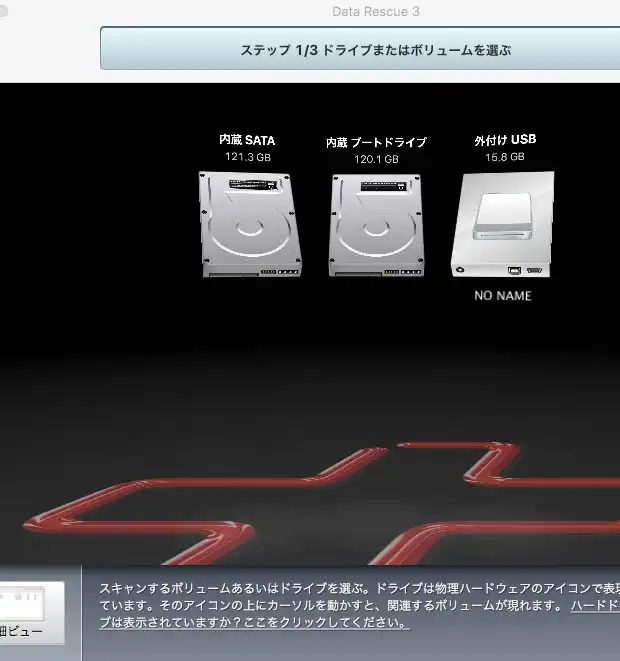Click the 121.3 GB capacity text
Screen dimensions: 620x661
click(247, 157)
